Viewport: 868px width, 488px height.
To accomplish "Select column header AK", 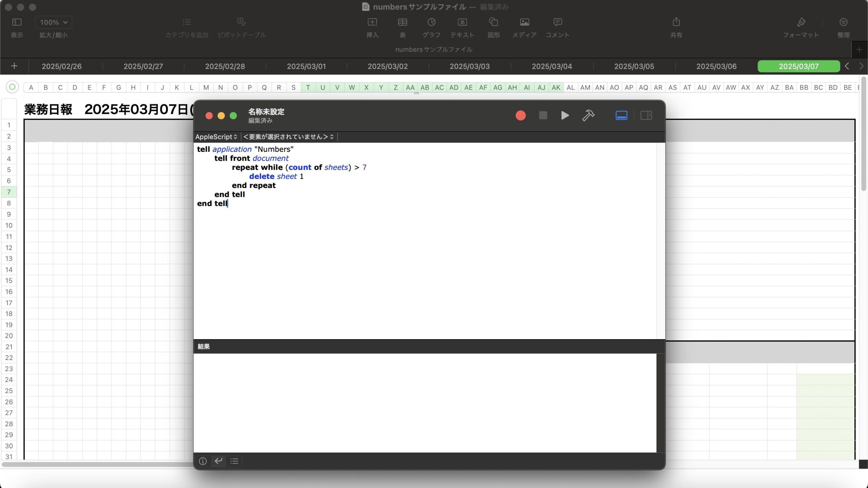I will coord(556,87).
